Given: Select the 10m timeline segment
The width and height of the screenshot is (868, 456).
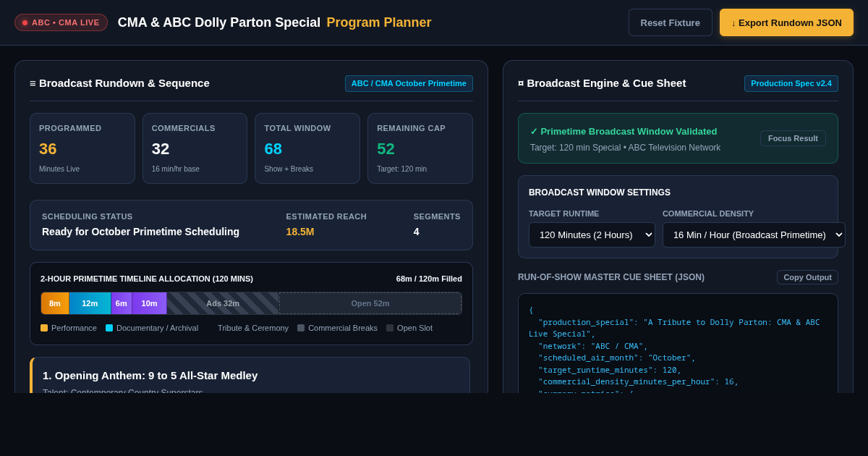Looking at the screenshot, I should coord(149,303).
